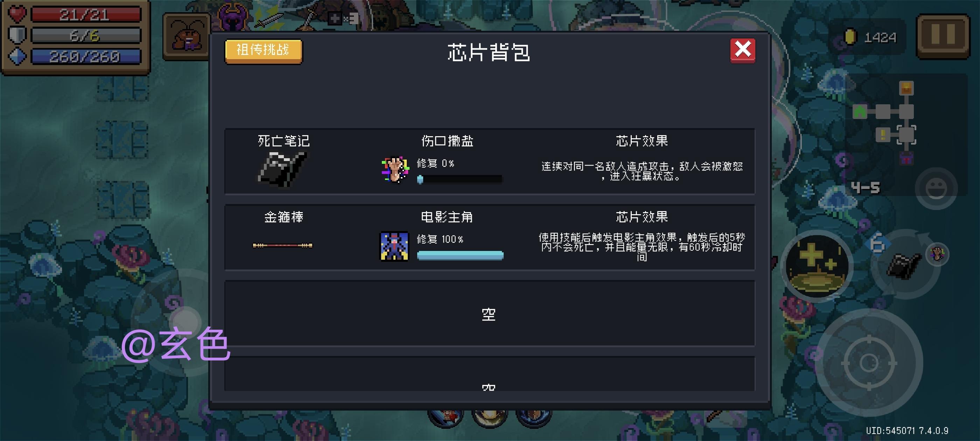Tap the character portrait icon

coord(187,36)
